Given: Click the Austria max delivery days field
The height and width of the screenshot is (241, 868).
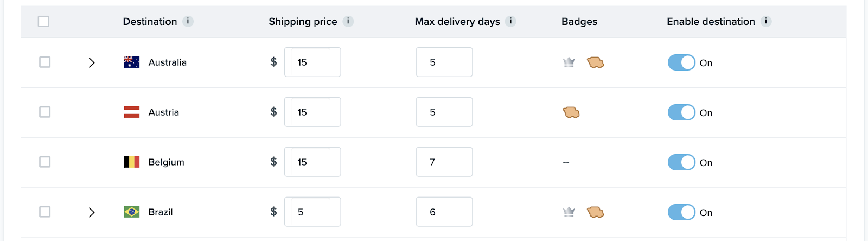Looking at the screenshot, I should pos(444,112).
